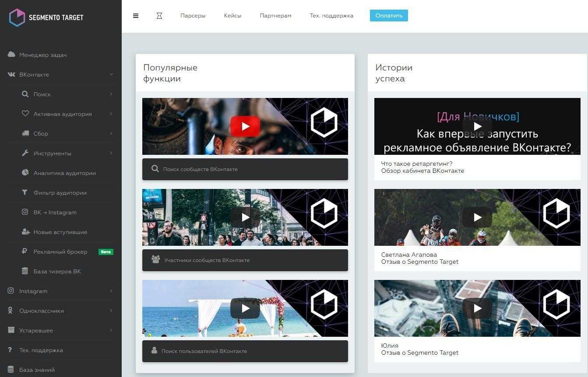Click the search icon in Поиск сообществ button

[155, 169]
